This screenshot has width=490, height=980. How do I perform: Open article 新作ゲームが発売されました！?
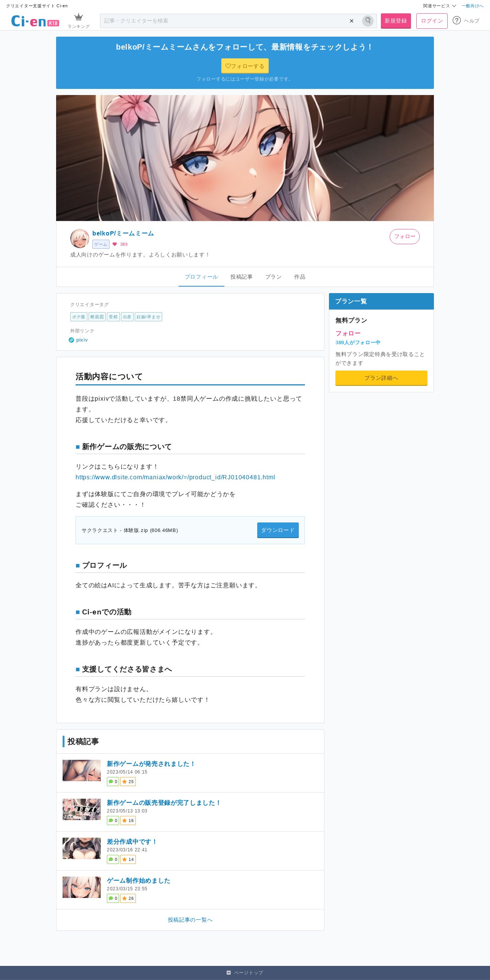coord(151,764)
